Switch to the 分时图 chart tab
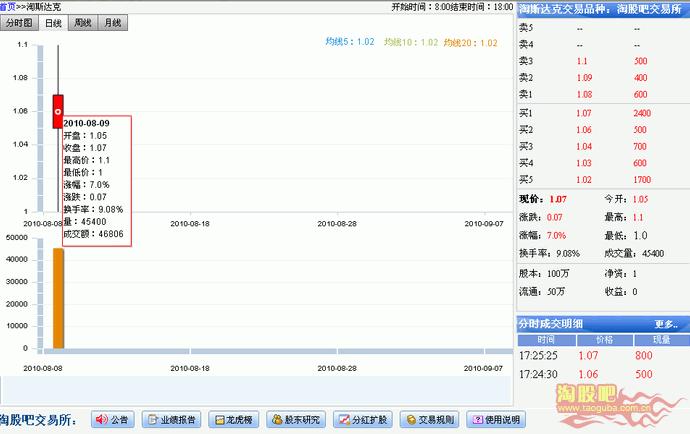The image size is (690, 434). click(19, 23)
